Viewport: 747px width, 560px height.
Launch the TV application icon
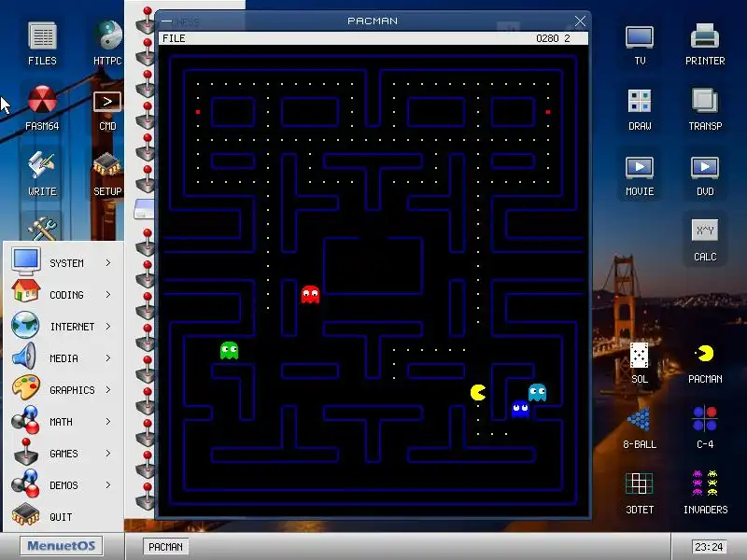[x=640, y=46]
